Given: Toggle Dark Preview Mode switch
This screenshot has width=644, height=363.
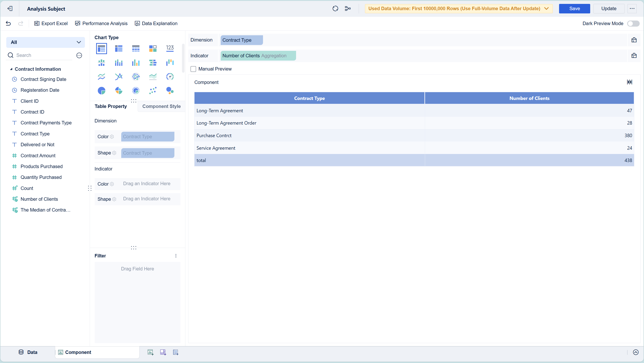Looking at the screenshot, I should (633, 24).
